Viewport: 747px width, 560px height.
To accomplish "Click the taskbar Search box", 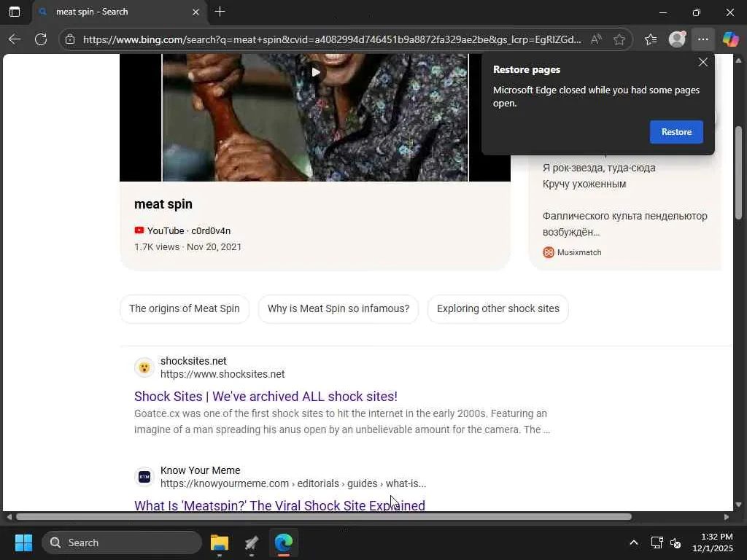I will coord(122,542).
